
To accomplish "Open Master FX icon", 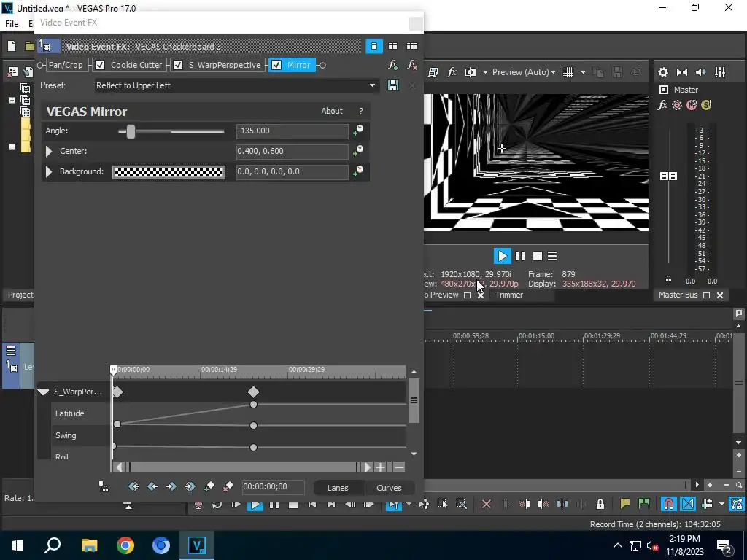I will 662,105.
